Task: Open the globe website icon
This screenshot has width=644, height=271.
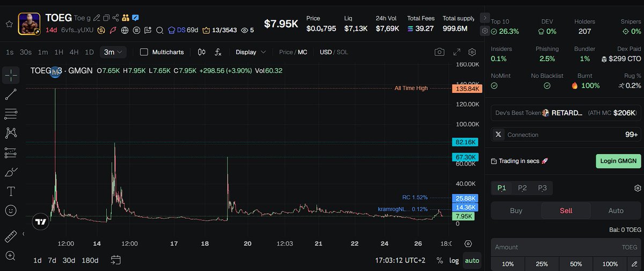Action: (125, 30)
